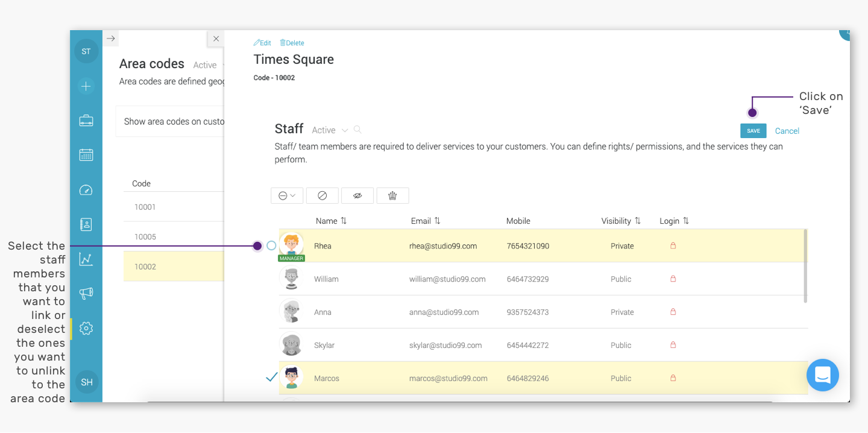This screenshot has height=433, width=868.
Task: Click the crossed-eye visibility toolbar button
Action: 357,195
